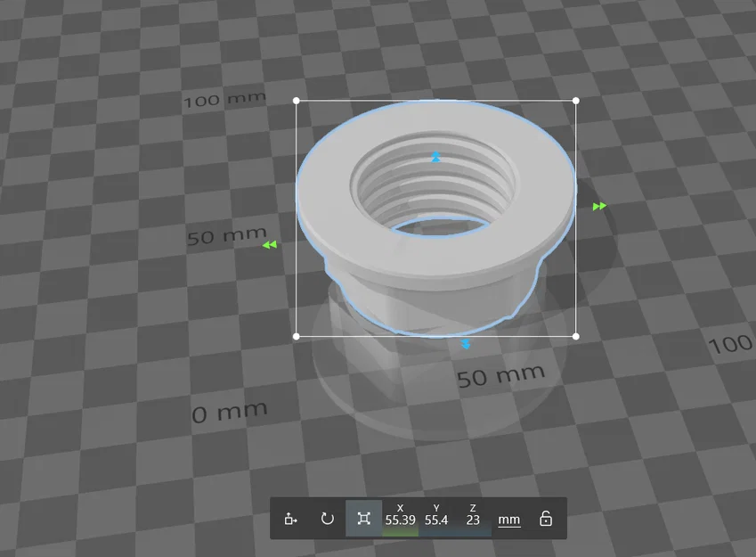
Task: Select the bottom-right bounding box corner handle
Action: [x=575, y=336]
